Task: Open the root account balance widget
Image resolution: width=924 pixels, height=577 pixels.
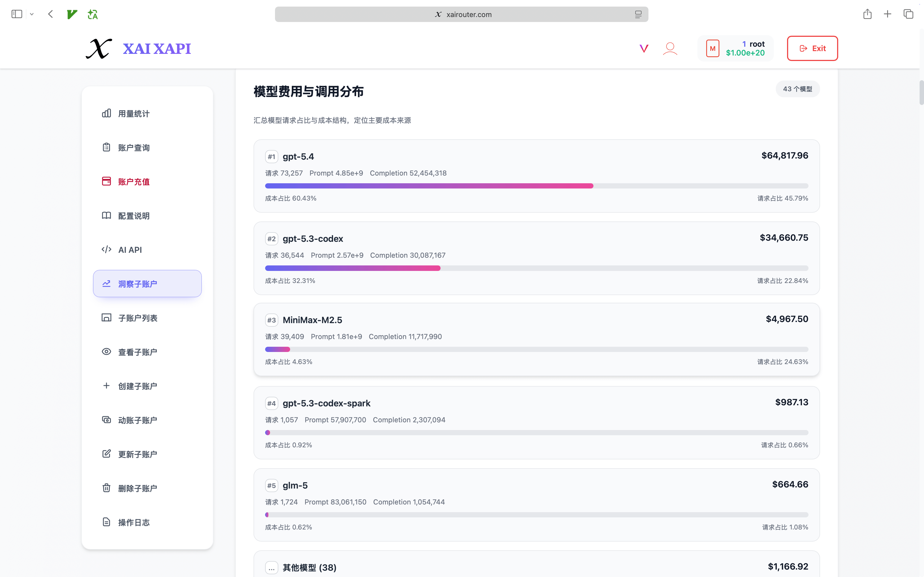Action: [735, 48]
